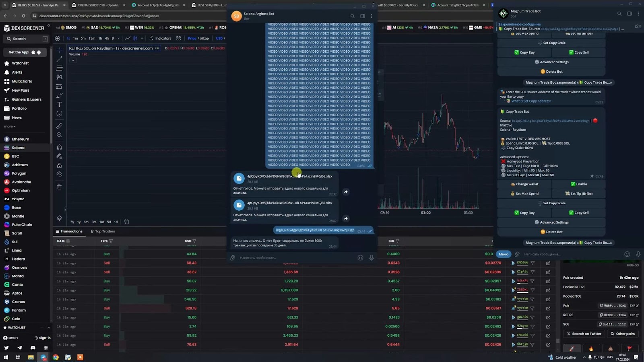This screenshot has height=362, width=644.
Task: Click the search icon in the Solana Arghost Bot header
Action: tap(353, 16)
